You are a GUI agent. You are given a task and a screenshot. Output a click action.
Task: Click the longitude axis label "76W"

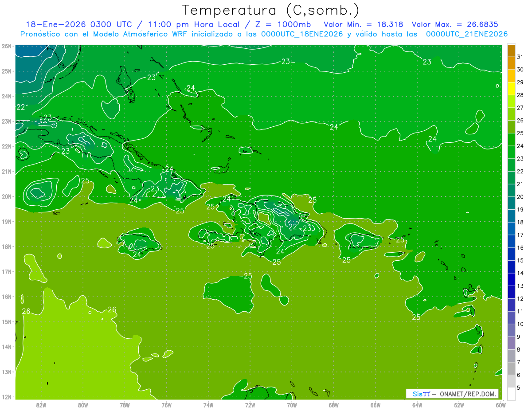pyautogui.click(x=166, y=405)
